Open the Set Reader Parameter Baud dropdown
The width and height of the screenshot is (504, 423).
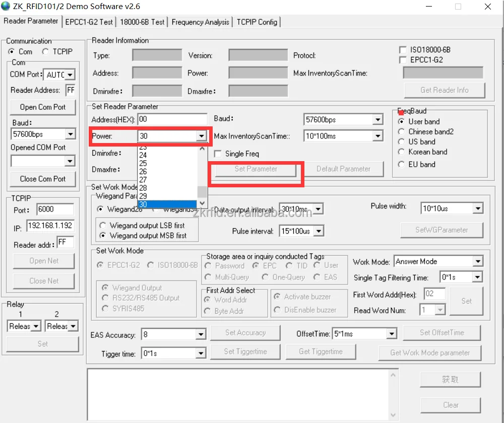[377, 120]
